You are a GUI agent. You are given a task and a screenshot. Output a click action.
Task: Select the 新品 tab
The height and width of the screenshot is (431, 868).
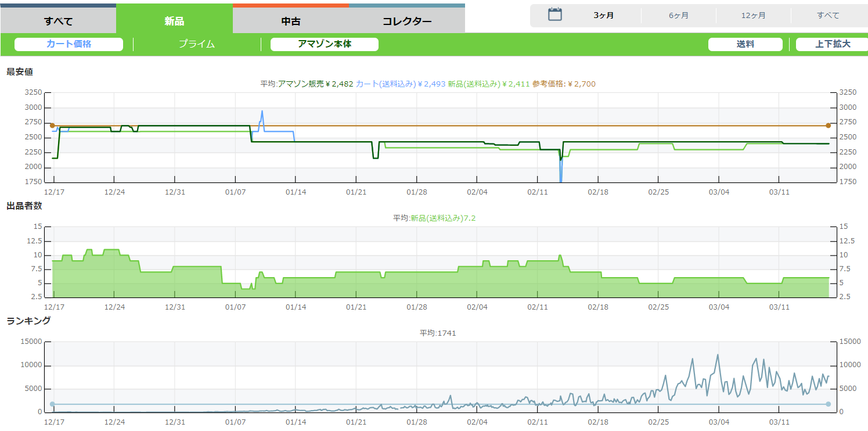[x=174, y=21]
